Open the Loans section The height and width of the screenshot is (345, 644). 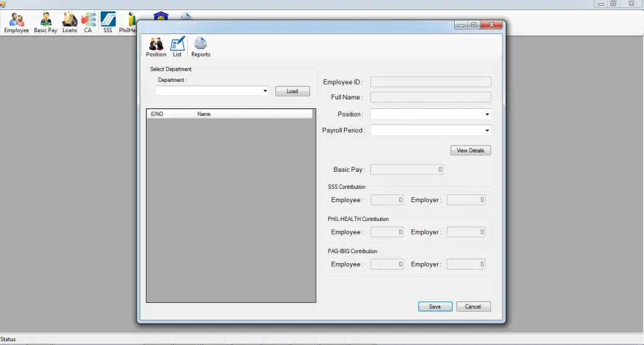[x=69, y=23]
